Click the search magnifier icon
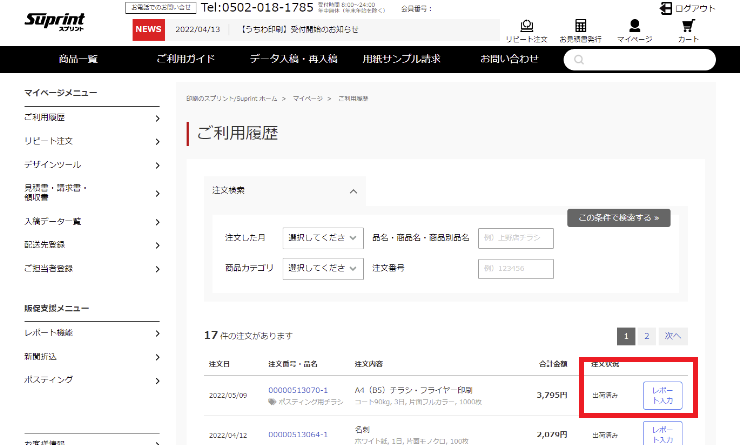This screenshot has width=740, height=445. coord(580,59)
